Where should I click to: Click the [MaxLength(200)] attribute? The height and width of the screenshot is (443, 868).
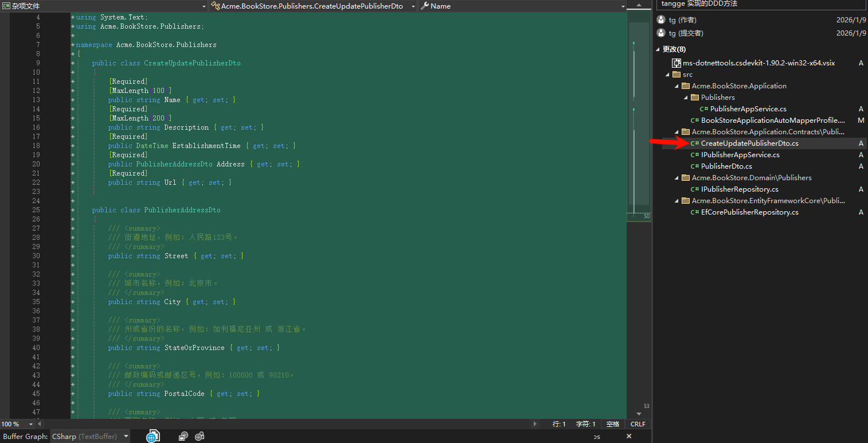point(140,118)
